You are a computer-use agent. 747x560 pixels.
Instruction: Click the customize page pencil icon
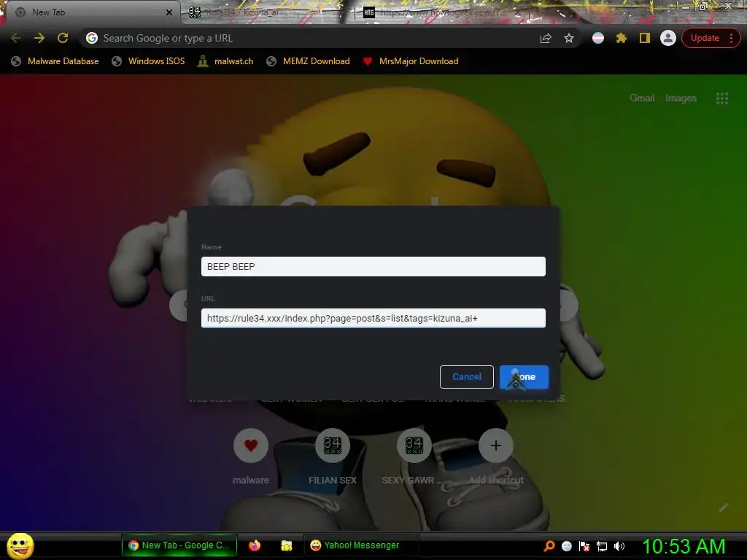(x=723, y=507)
